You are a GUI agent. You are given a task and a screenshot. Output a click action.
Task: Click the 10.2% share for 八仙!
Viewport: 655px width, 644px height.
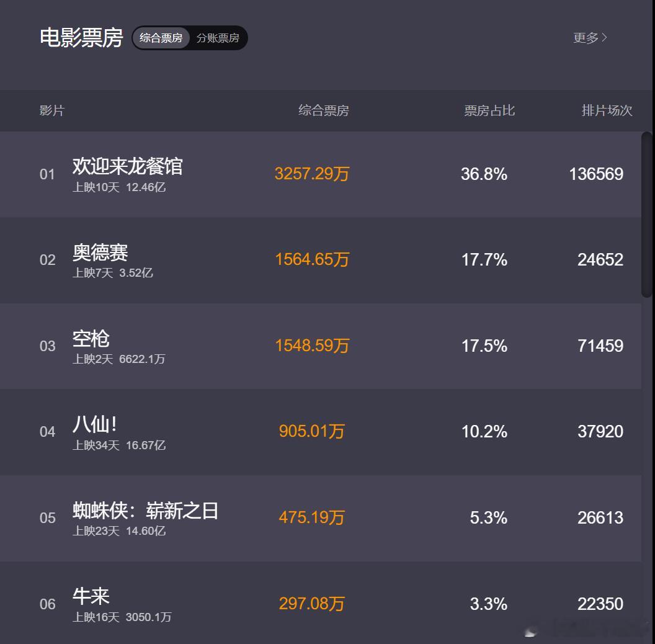pyautogui.click(x=484, y=432)
